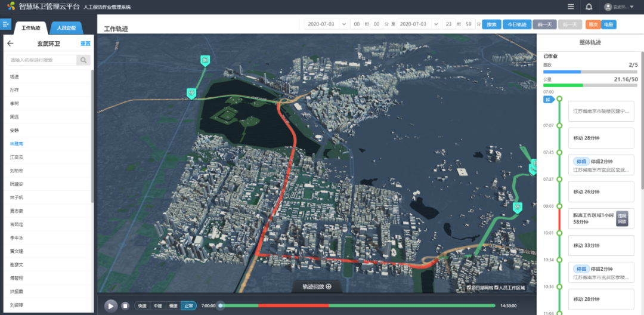Toggle 电量 display button

[x=609, y=24]
